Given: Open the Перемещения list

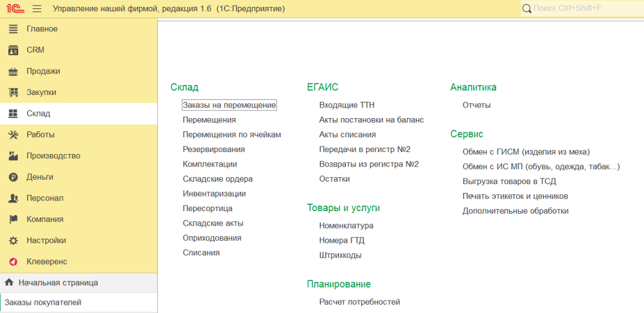Looking at the screenshot, I should [209, 120].
